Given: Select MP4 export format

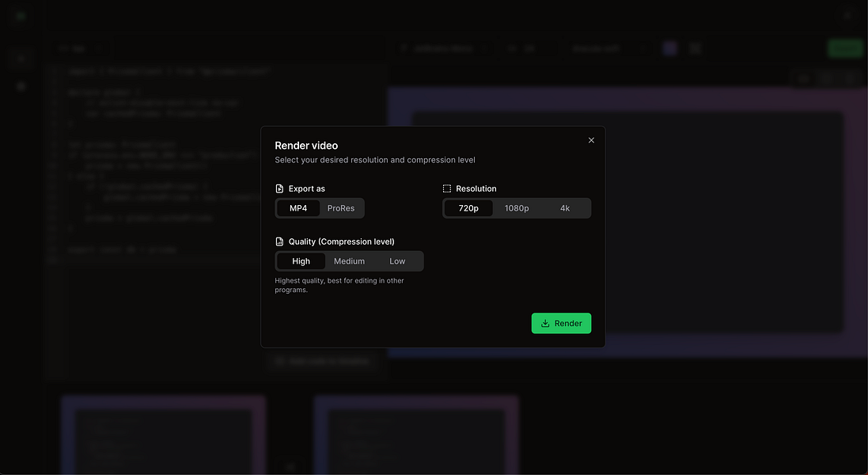Looking at the screenshot, I should coord(298,208).
